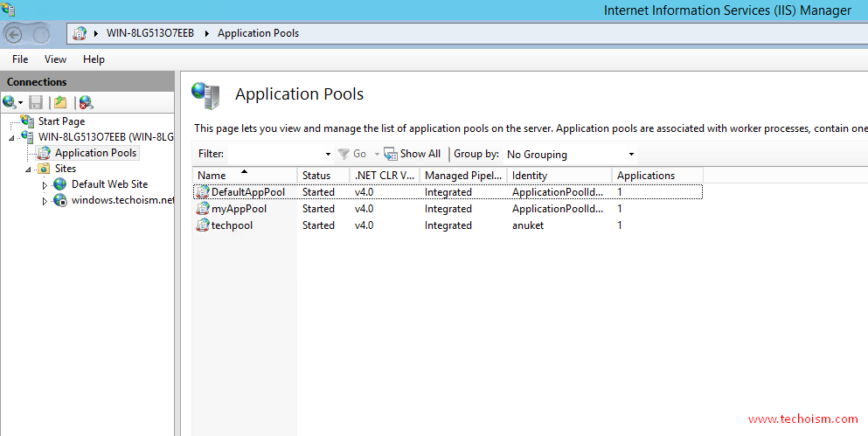The height and width of the screenshot is (436, 868).
Task: Click the large Application Pools page header icon
Action: 206,95
